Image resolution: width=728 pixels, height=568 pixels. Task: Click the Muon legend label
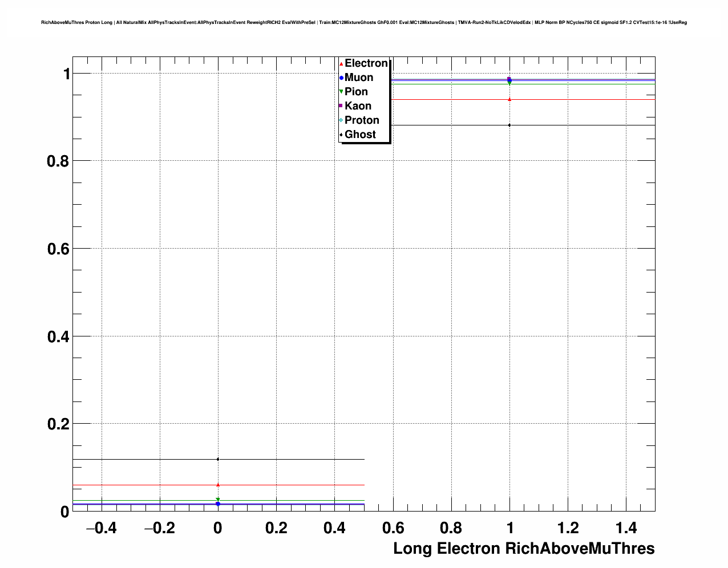pos(359,78)
